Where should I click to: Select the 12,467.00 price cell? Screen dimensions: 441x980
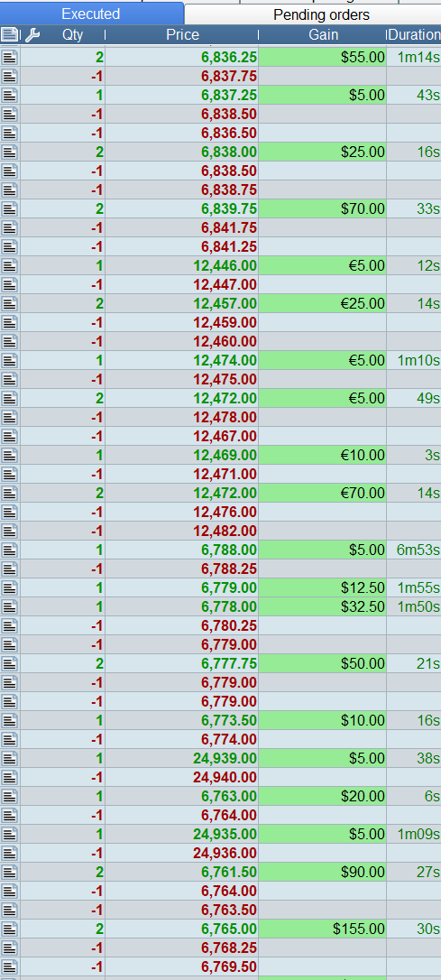point(182,436)
